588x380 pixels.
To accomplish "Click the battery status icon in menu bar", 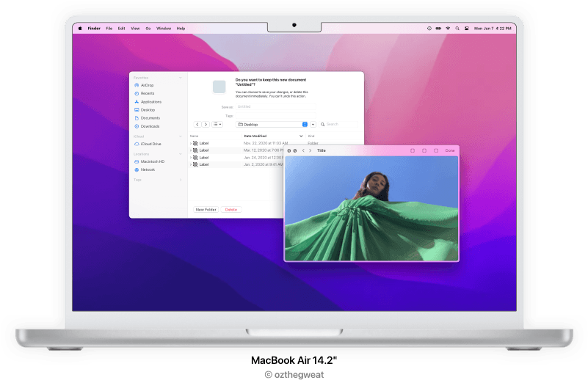I will (x=438, y=28).
